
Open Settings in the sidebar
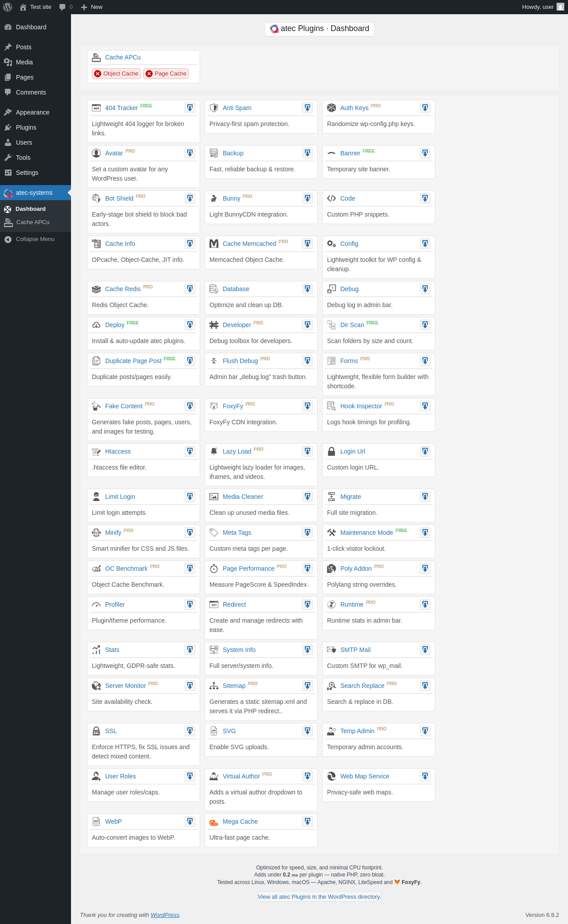click(35, 173)
